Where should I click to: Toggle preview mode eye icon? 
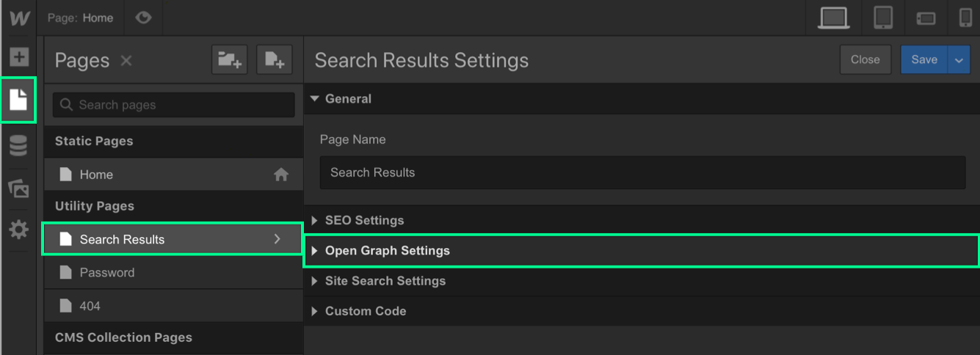click(143, 18)
